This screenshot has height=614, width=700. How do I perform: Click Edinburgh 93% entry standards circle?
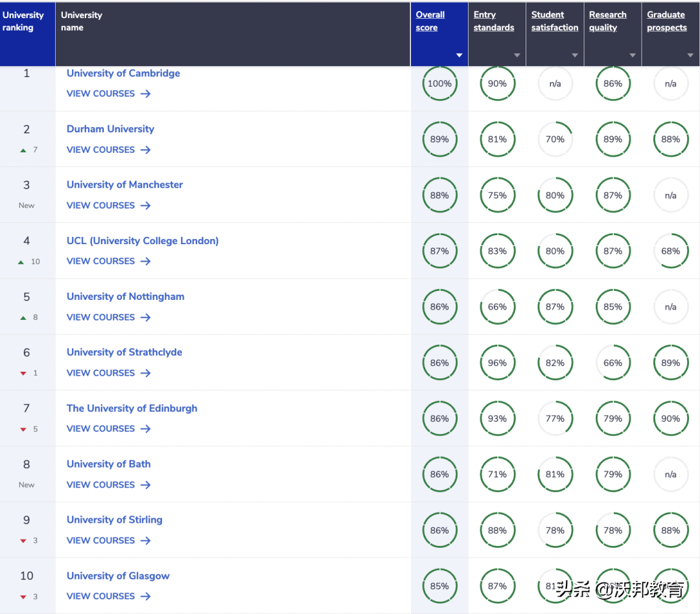pos(497,418)
